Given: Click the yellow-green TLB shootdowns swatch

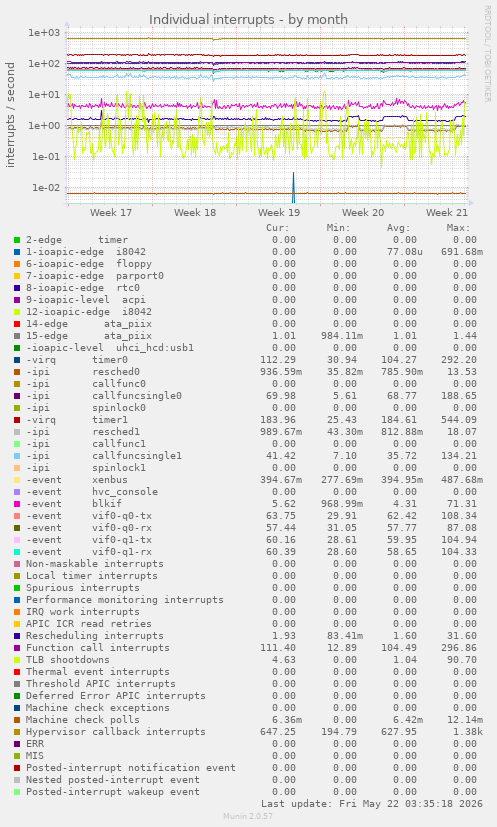Looking at the screenshot, I should pyautogui.click(x=17, y=660).
